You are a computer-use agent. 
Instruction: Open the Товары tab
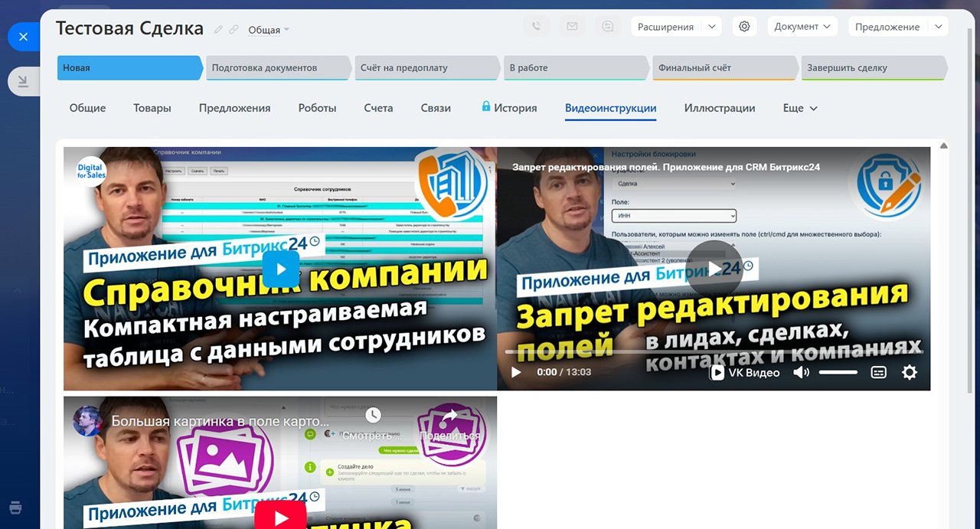click(152, 108)
